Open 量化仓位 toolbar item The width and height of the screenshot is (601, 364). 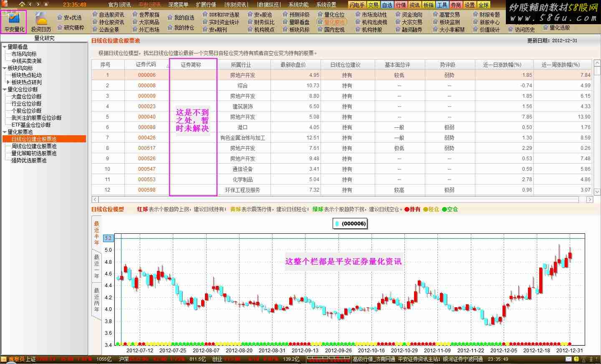click(331, 15)
